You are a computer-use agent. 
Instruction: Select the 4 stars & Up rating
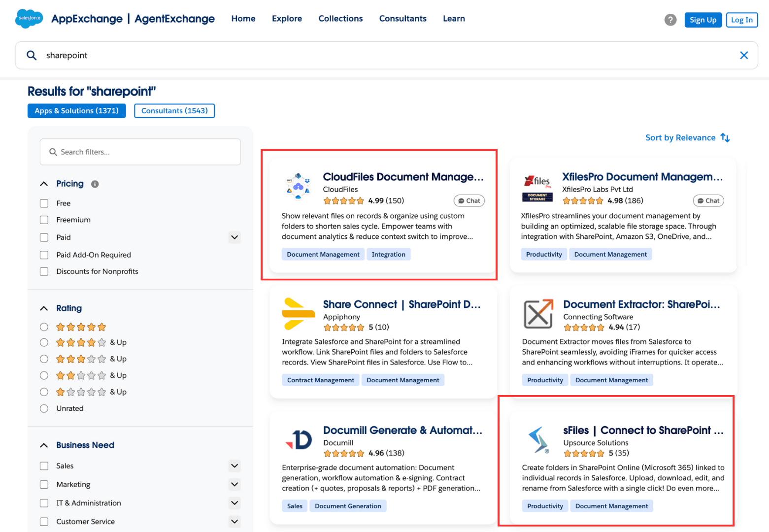[44, 342]
